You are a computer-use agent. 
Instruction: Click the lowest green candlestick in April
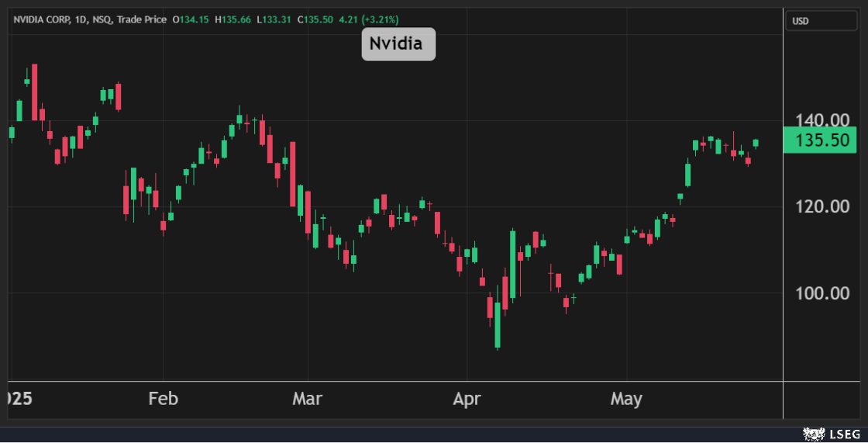click(x=498, y=325)
